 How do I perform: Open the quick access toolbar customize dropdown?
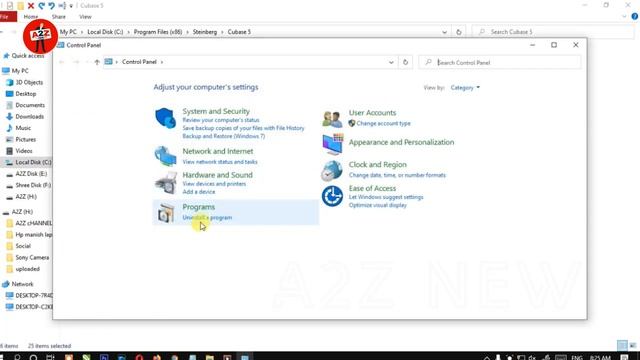click(71, 6)
